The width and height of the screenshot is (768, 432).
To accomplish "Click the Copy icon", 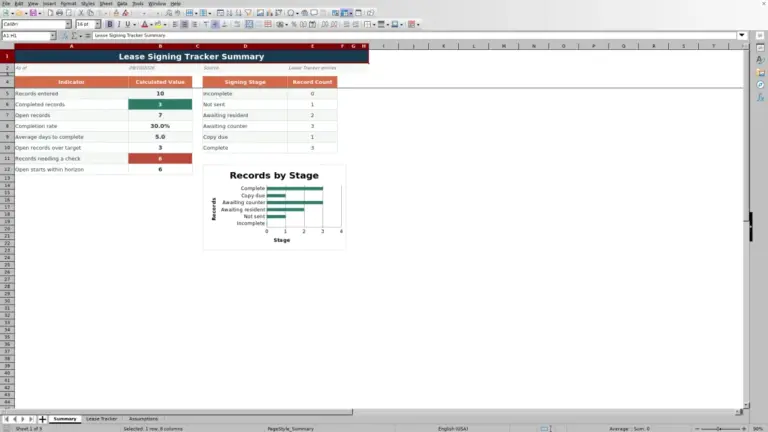I will pyautogui.click(x=91, y=13).
